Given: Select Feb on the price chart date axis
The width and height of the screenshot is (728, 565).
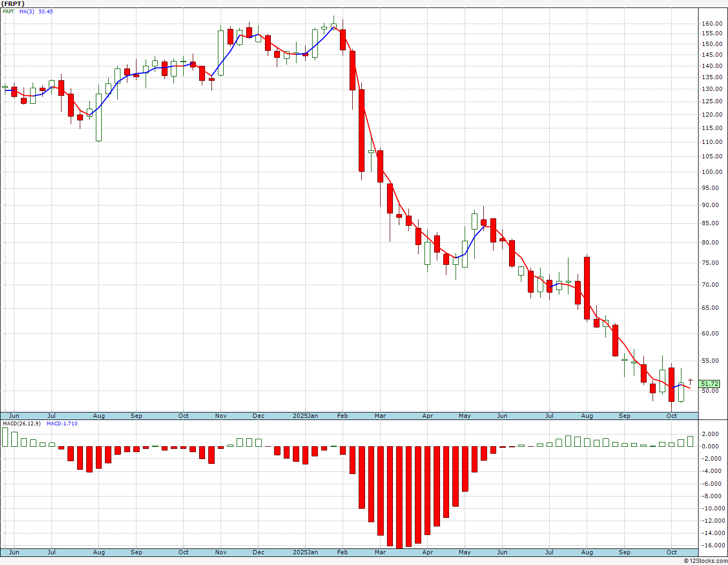Looking at the screenshot, I should [x=343, y=416].
